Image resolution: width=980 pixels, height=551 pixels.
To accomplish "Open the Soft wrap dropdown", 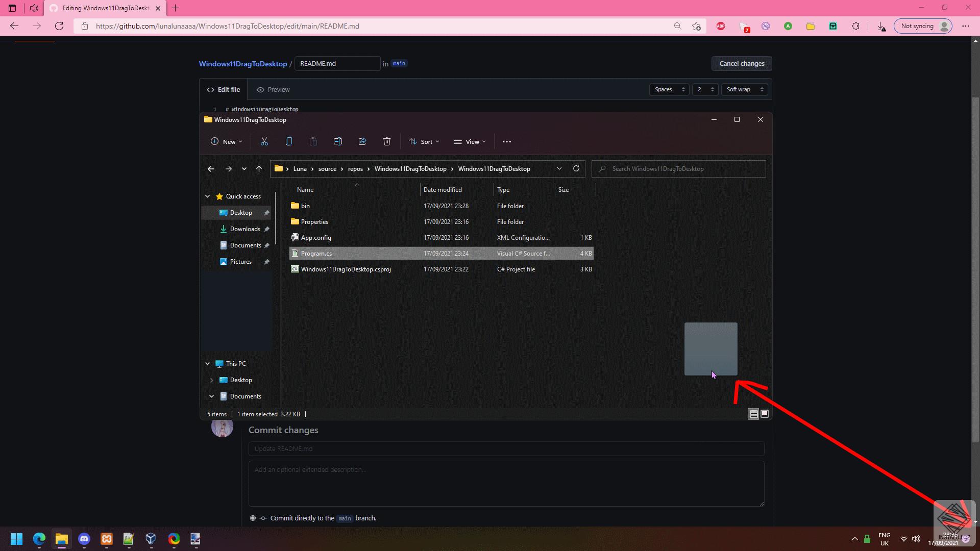I will [x=745, y=89].
